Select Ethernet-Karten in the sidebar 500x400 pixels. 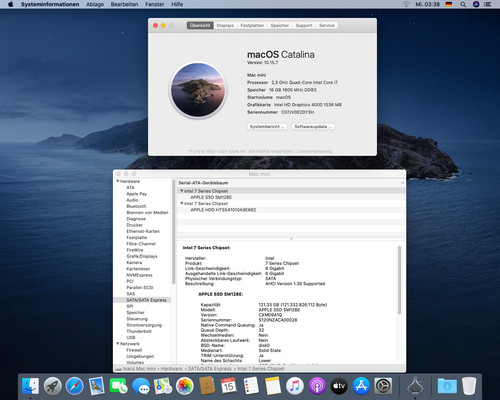[143, 231]
